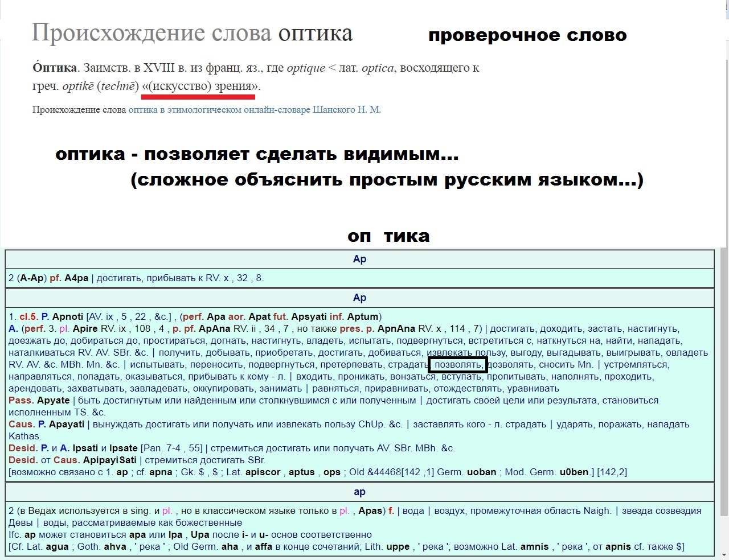Select the causative form 'Apayati'

(x=66, y=425)
